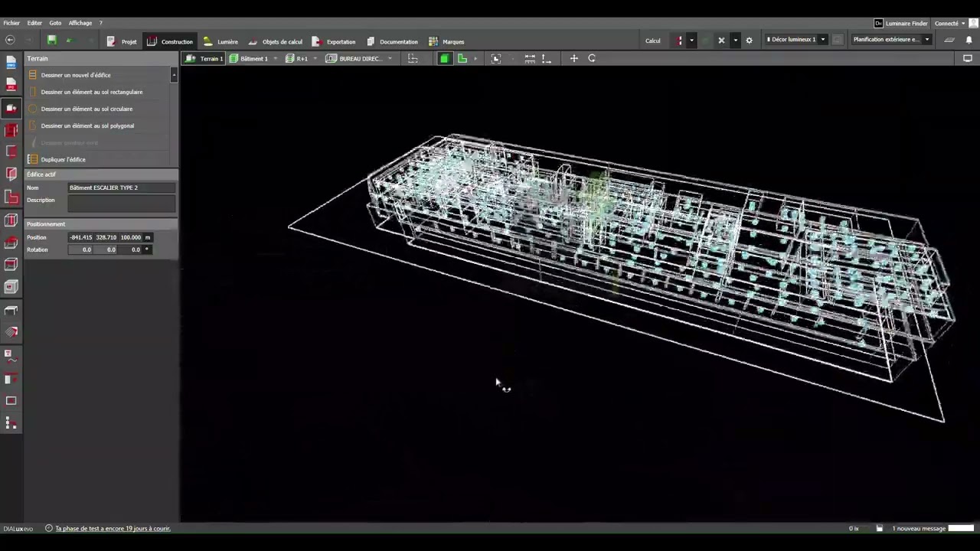Click the materials hatch sidebar icon

(11, 332)
